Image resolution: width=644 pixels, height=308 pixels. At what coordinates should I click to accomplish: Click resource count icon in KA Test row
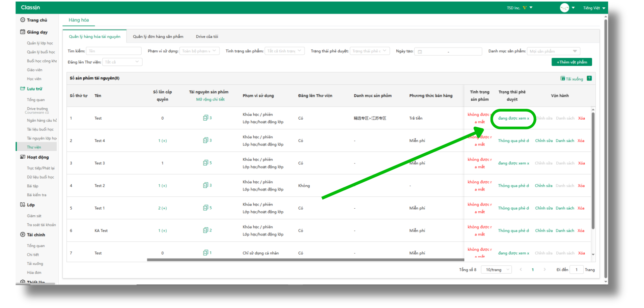click(x=205, y=230)
